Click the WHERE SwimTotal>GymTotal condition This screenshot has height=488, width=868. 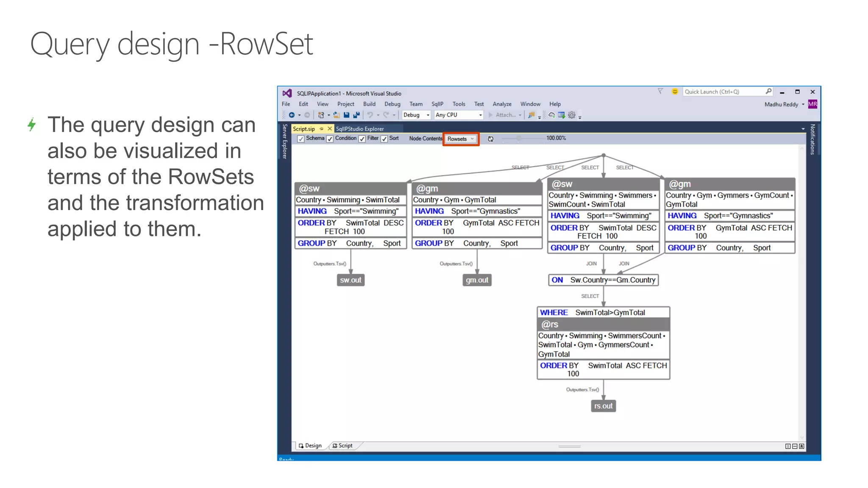tap(604, 313)
